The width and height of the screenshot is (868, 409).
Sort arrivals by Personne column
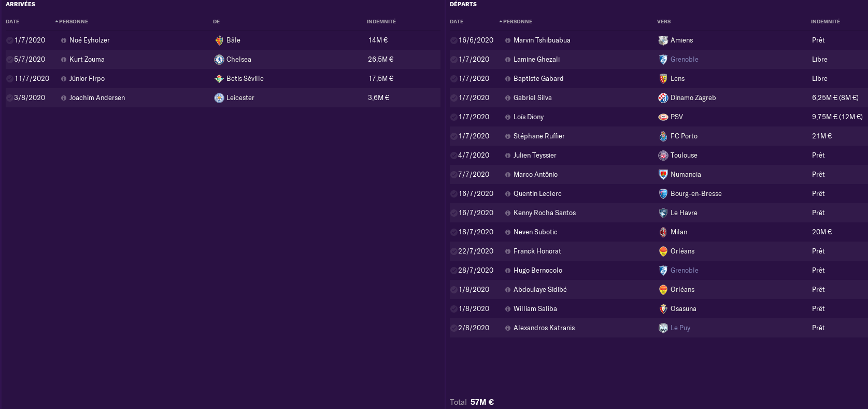point(73,22)
